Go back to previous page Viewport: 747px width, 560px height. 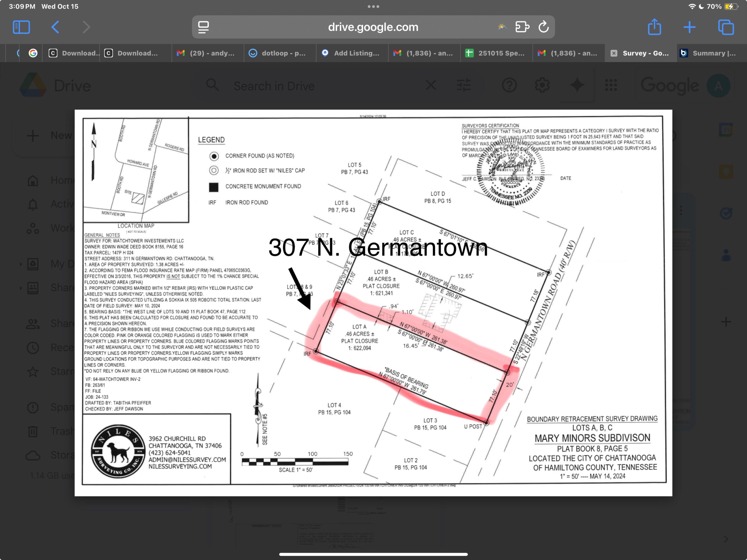click(55, 27)
